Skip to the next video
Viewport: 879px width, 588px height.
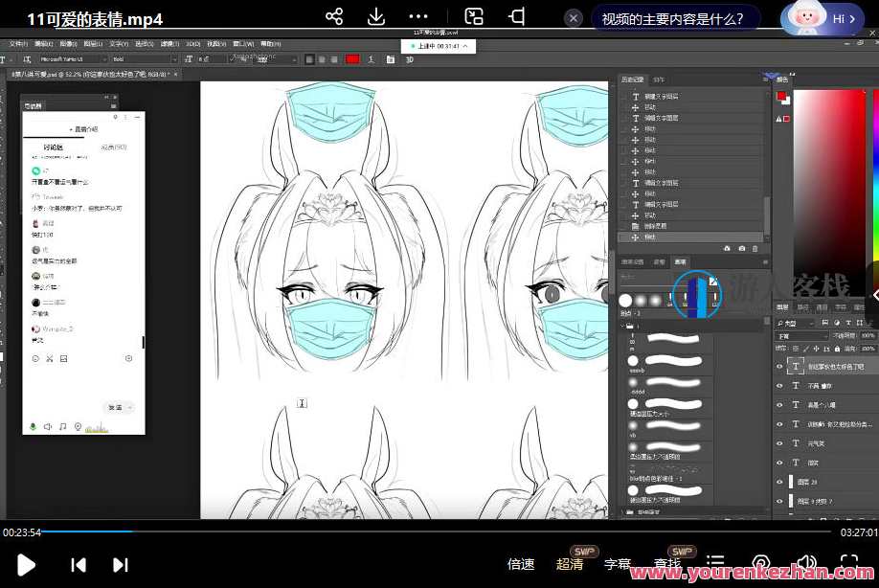pos(121,565)
